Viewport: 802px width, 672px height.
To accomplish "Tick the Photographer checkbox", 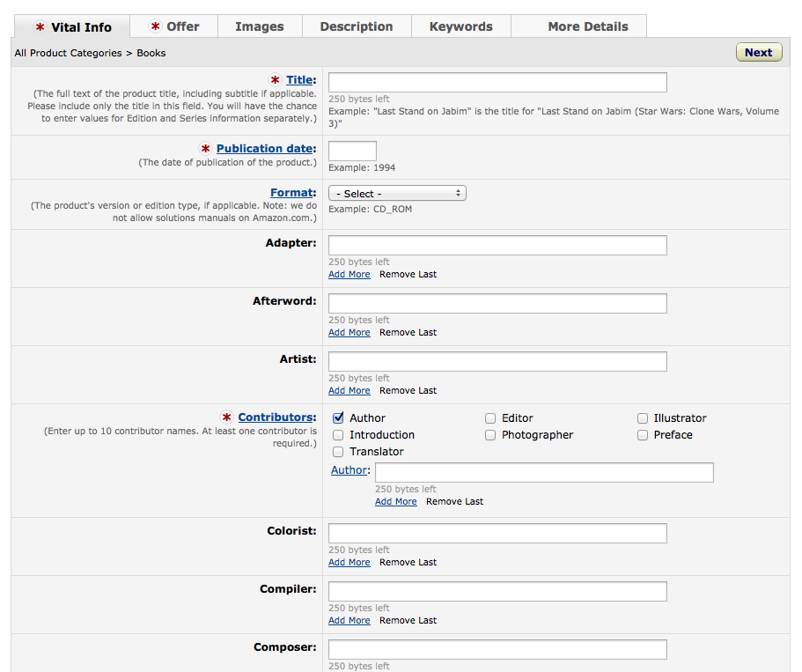I will pyautogui.click(x=490, y=435).
